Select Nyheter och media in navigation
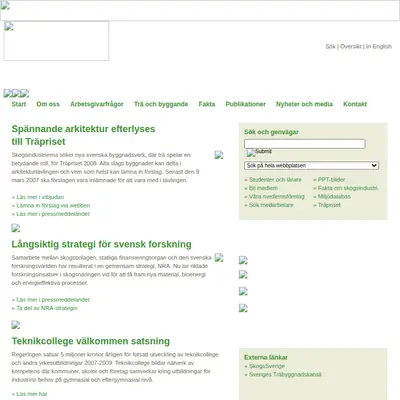 coord(304,104)
